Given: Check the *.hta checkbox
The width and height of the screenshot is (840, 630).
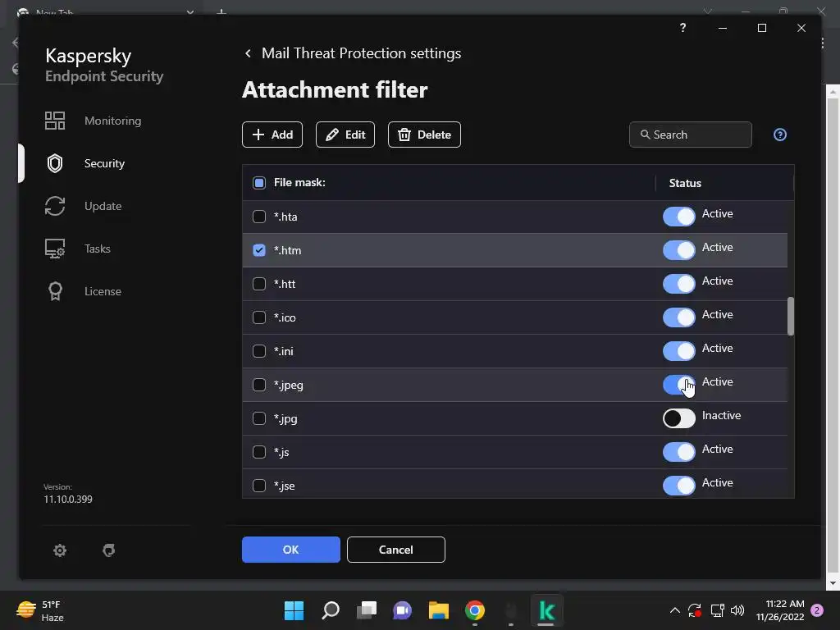Looking at the screenshot, I should click(x=259, y=217).
